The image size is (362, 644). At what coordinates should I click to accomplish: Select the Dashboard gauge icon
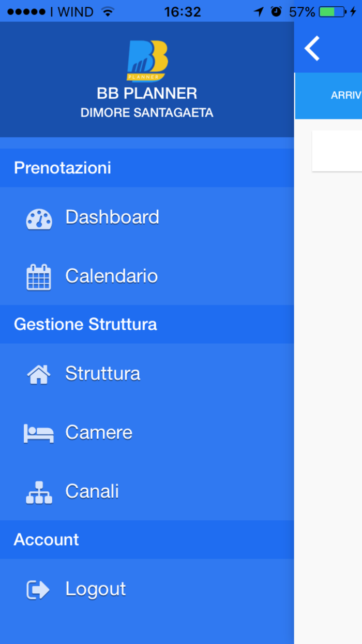click(38, 218)
